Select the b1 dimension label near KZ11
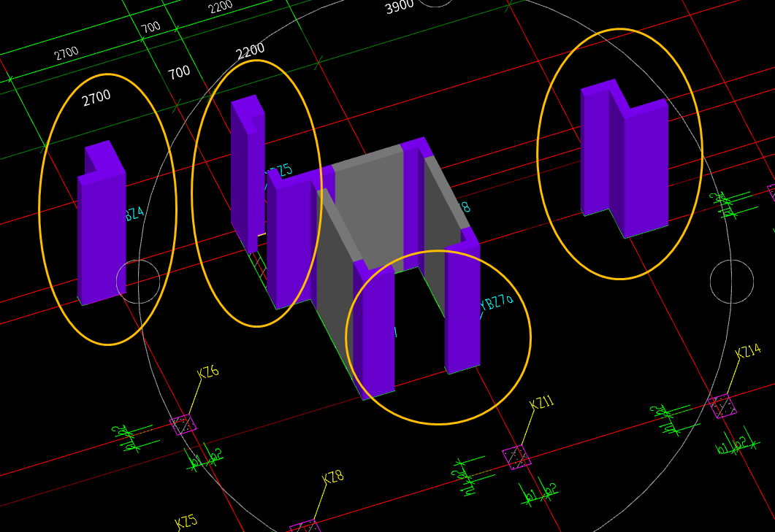This screenshot has height=532, width=775. click(531, 496)
